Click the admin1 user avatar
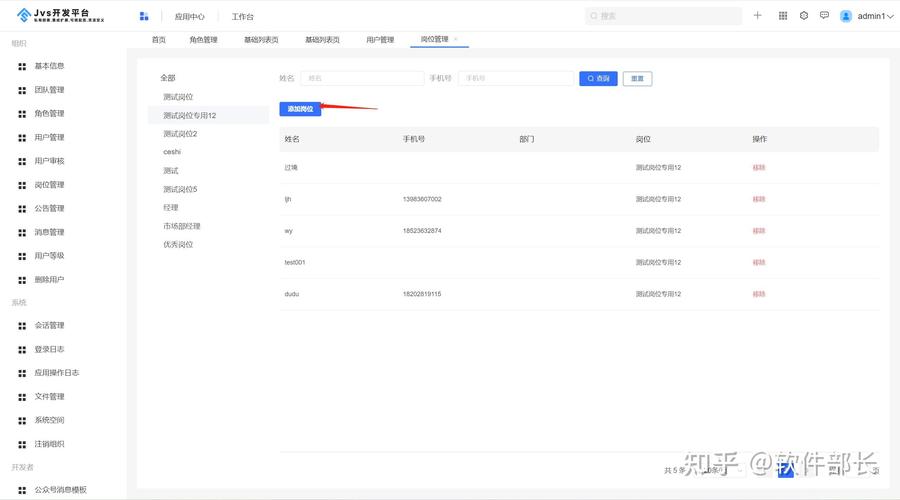 pos(845,16)
